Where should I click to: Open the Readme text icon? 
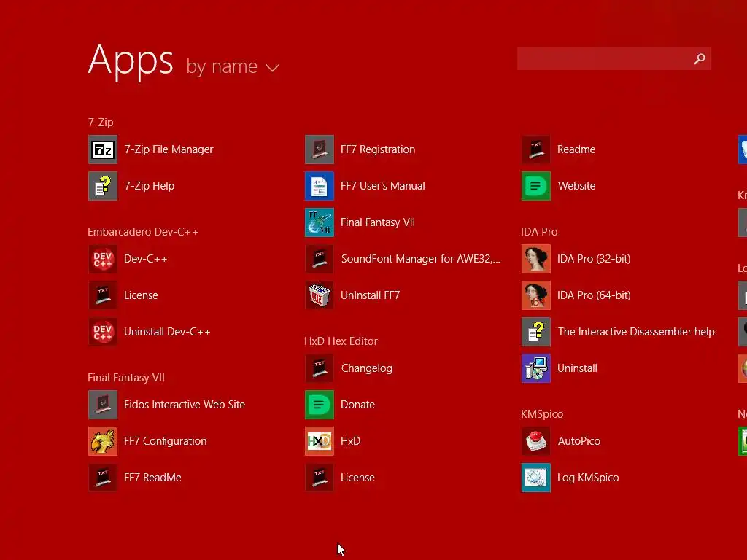coord(536,149)
